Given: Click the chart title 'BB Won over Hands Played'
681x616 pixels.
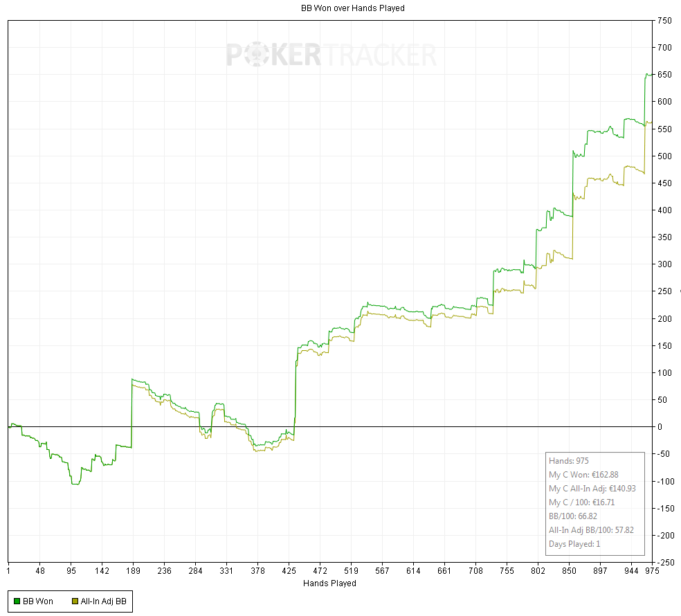Looking at the screenshot, I should coord(353,8).
